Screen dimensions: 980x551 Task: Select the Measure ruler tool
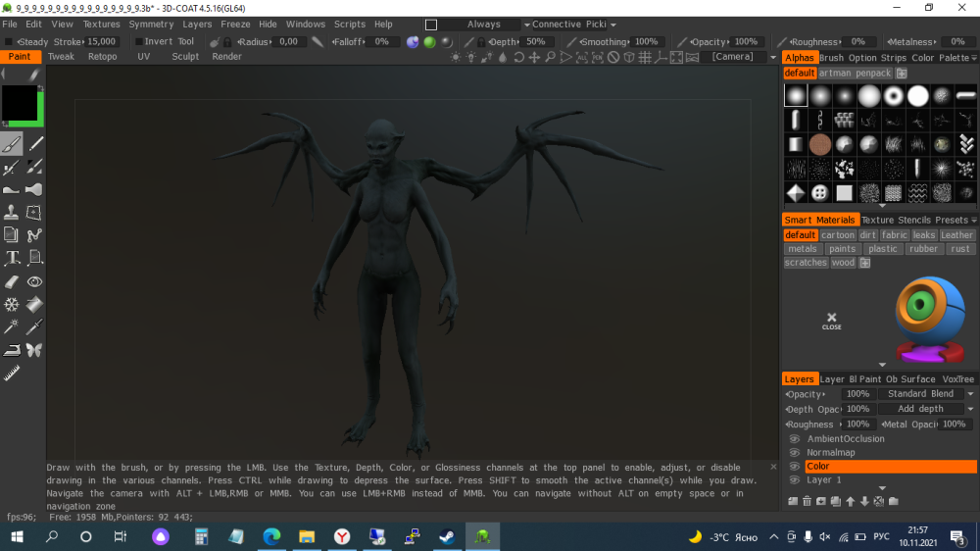(x=11, y=373)
